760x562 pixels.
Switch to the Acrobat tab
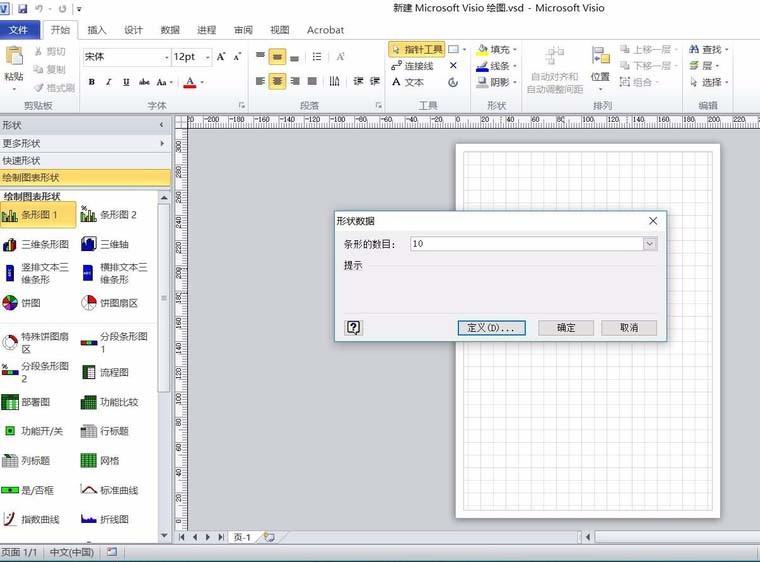(x=325, y=30)
